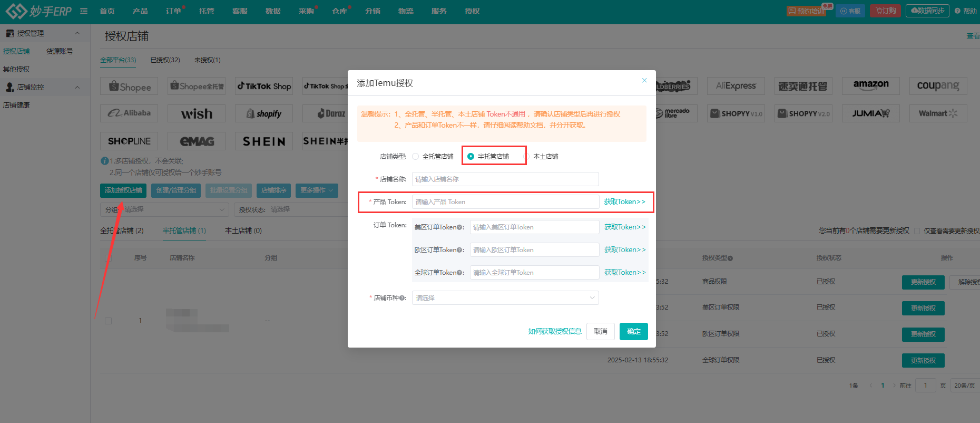This screenshot has width=980, height=423.
Task: Pick the JUMIA platform logo
Action: pyautogui.click(x=871, y=113)
